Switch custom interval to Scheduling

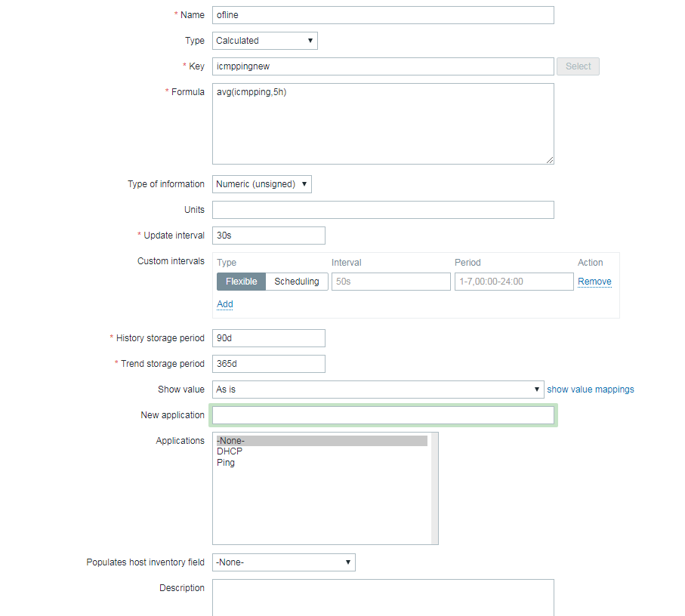[296, 282]
